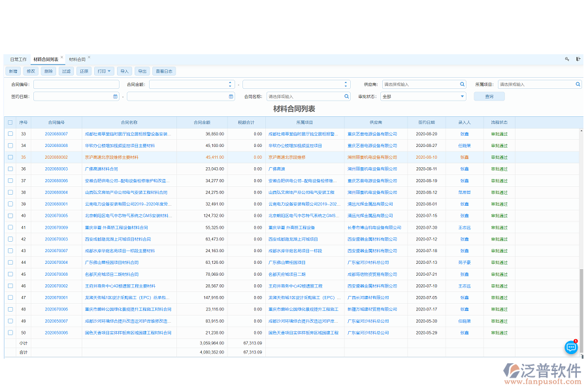Check the checkbox for row 33
This screenshot has height=392, width=588.
[10, 134]
